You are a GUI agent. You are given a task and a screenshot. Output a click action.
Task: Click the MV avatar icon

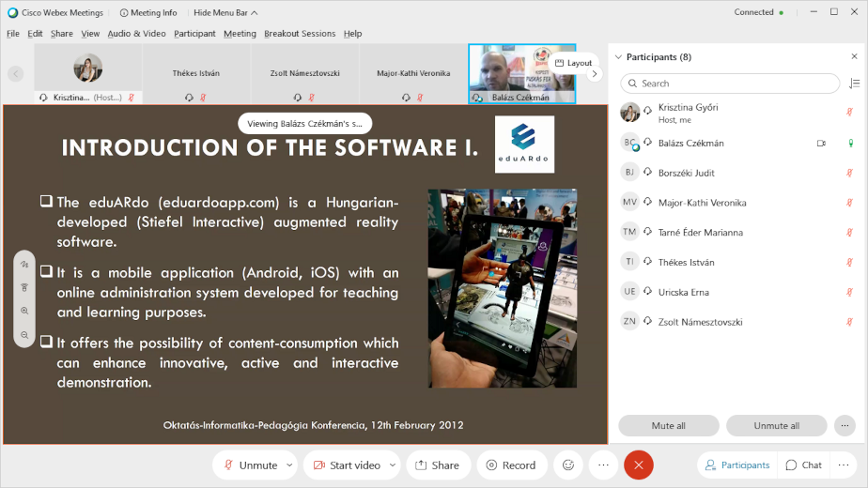[x=630, y=203]
